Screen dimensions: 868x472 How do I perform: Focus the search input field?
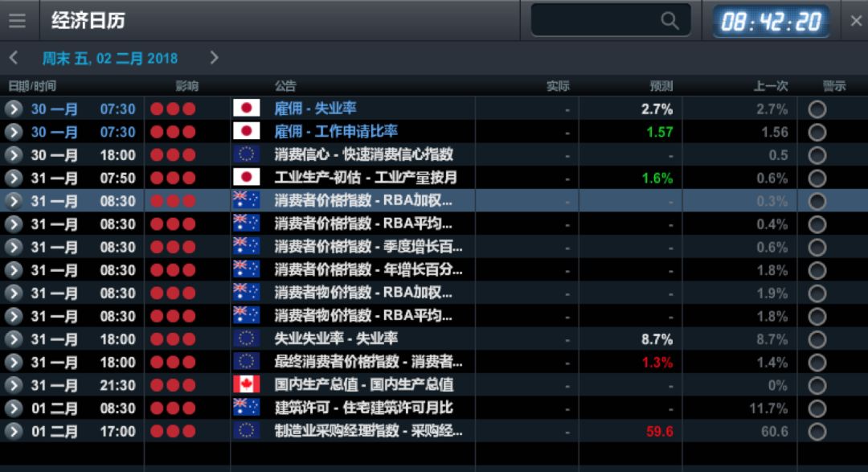[x=611, y=20]
